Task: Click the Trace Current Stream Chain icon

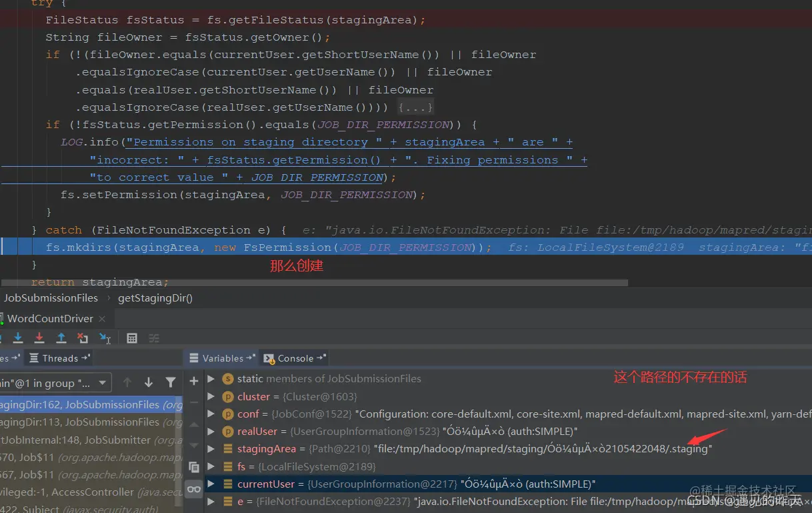Action: (x=154, y=338)
